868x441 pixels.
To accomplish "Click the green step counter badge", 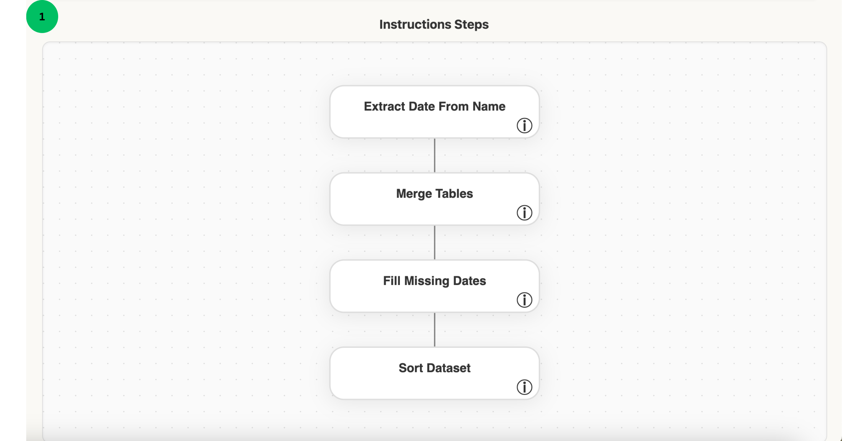I will click(x=42, y=16).
